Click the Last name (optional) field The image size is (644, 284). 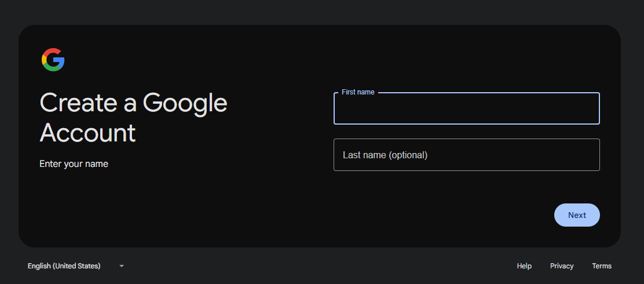click(x=466, y=155)
